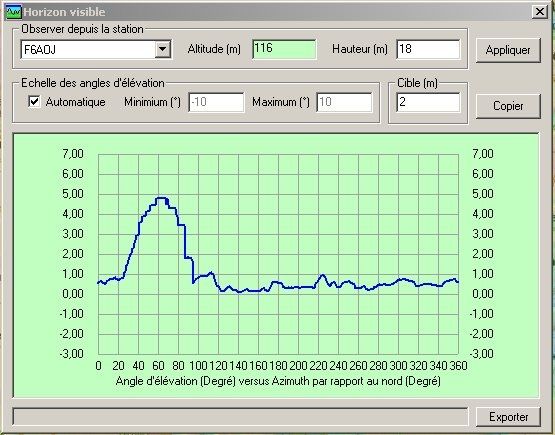The width and height of the screenshot is (555, 435).
Task: Click the horizon curve bump near 220°
Action: [322, 275]
